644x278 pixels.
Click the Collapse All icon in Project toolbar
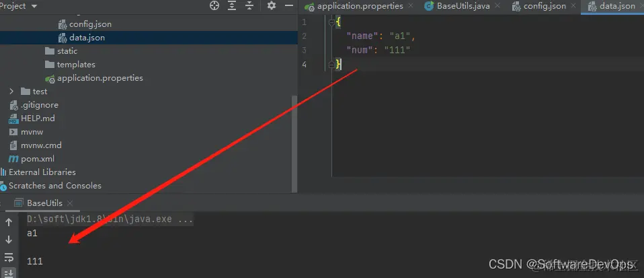pyautogui.click(x=249, y=6)
